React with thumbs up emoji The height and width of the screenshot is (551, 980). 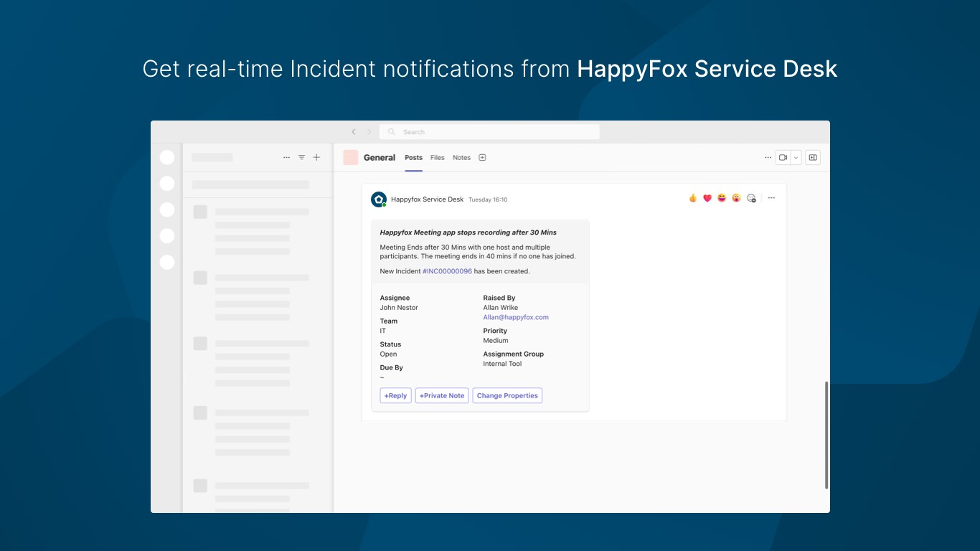[692, 198]
